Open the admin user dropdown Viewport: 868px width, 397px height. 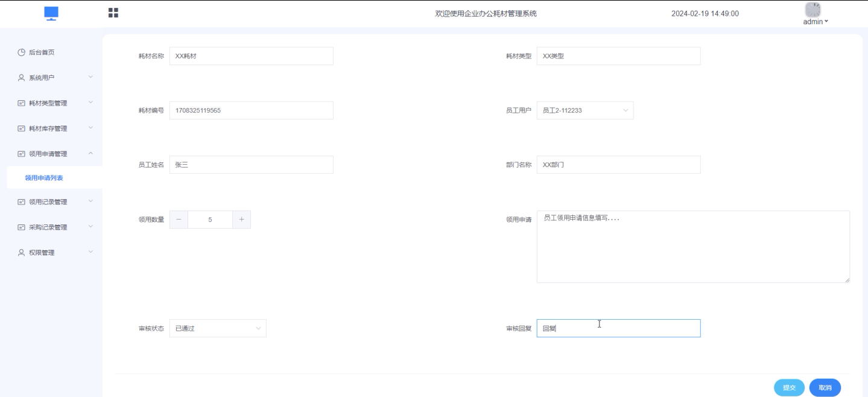coord(816,22)
